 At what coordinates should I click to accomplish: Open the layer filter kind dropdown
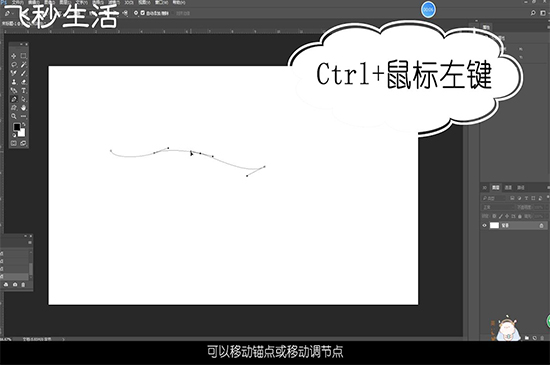[x=494, y=198]
